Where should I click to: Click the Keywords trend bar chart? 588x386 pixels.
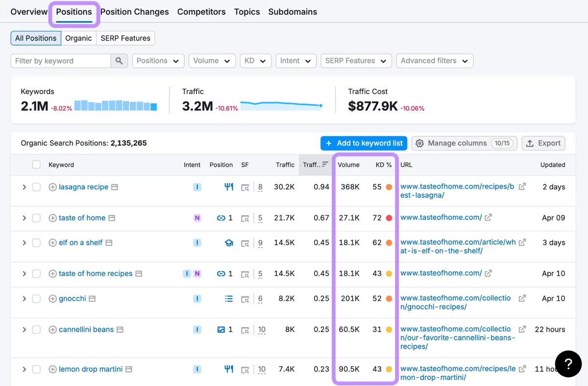point(116,105)
